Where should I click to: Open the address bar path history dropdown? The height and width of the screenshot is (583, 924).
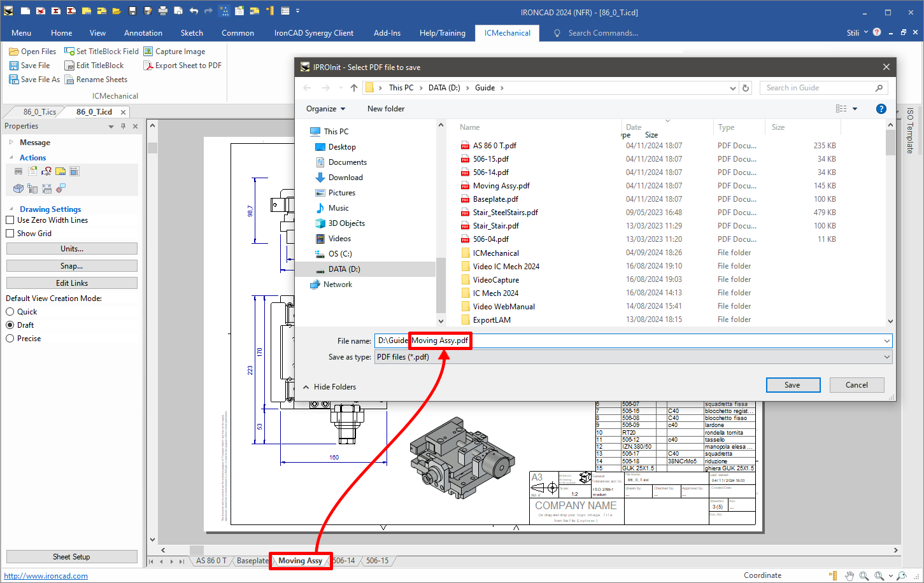[732, 88]
